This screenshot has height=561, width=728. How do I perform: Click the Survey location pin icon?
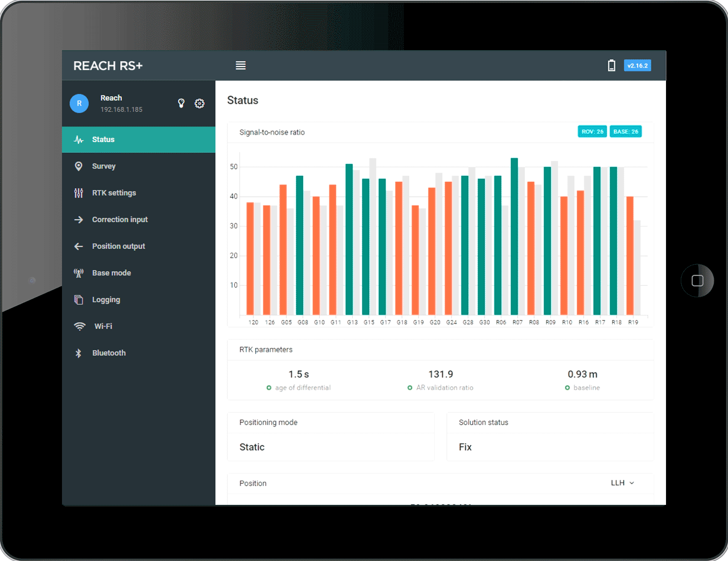point(78,166)
